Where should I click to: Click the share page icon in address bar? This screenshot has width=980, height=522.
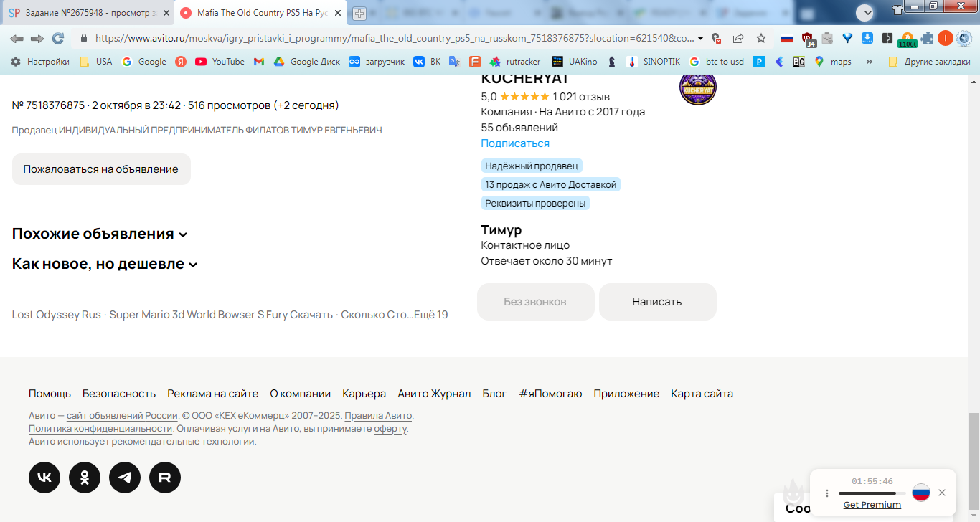(x=738, y=38)
